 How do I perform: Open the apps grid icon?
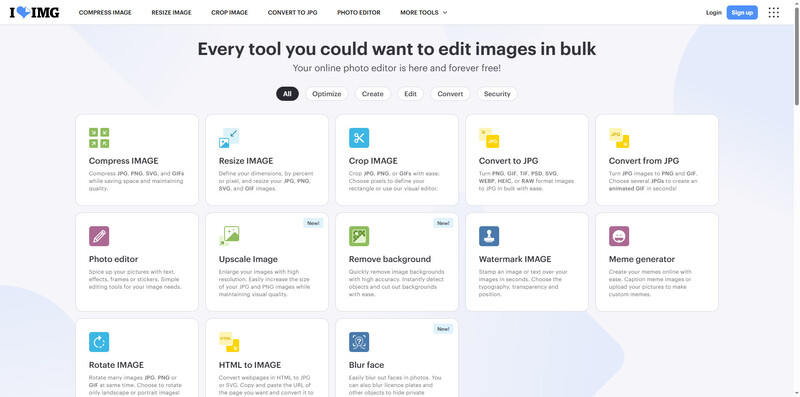click(x=773, y=13)
